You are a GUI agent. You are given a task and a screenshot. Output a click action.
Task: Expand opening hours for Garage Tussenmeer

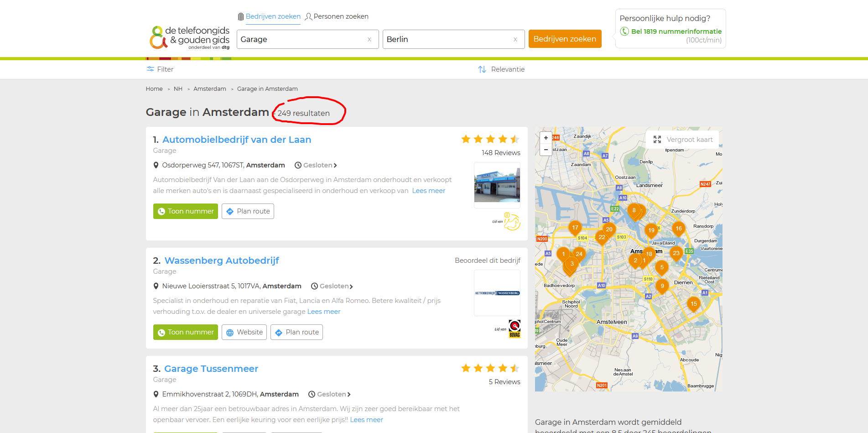[329, 394]
